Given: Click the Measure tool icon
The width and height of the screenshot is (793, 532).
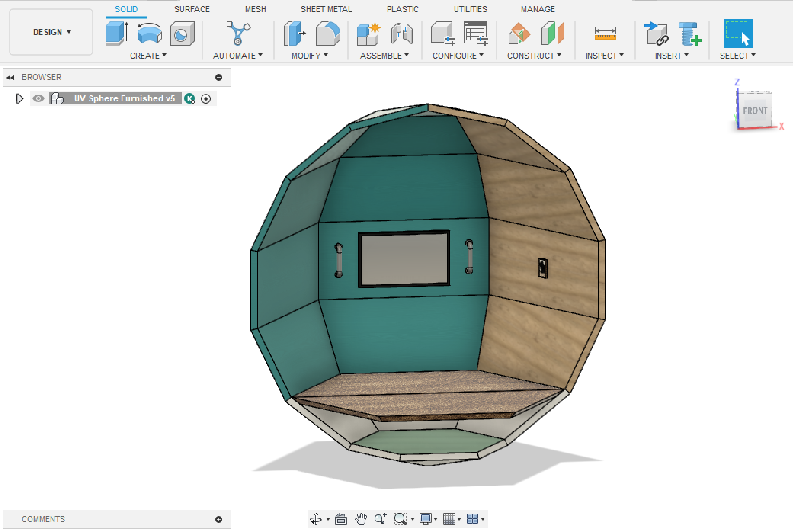Looking at the screenshot, I should pos(605,34).
